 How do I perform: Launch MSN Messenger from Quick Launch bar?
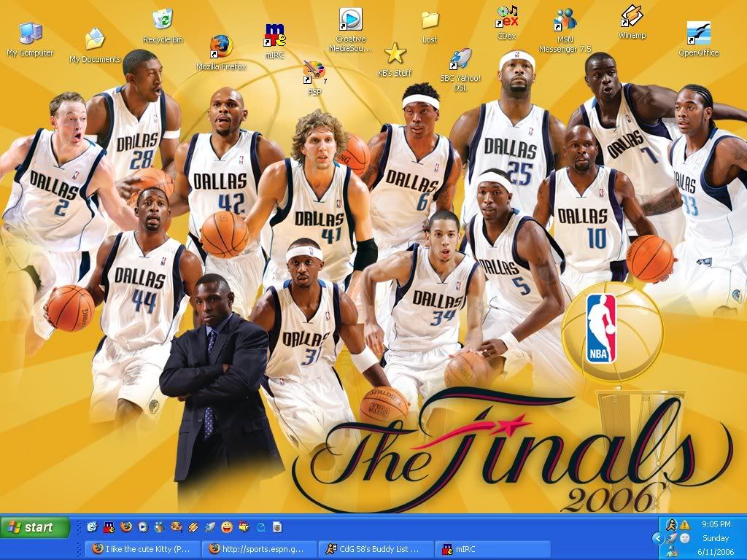160,526
